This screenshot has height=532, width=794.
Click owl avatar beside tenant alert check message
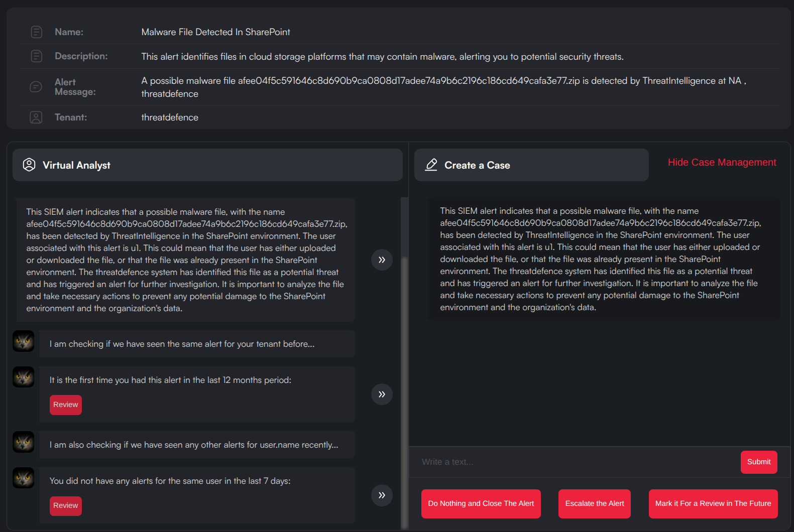pyautogui.click(x=24, y=341)
